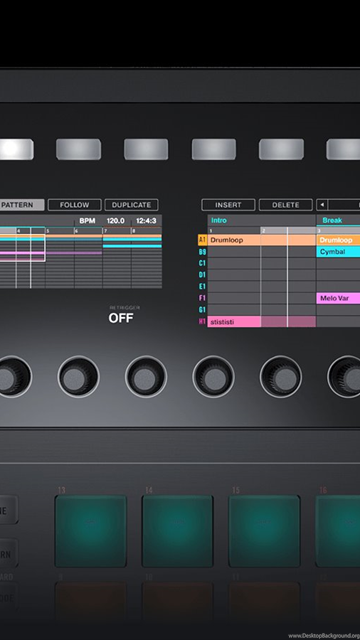
Task: Toggle the FOLLOW button
Action: click(x=74, y=205)
